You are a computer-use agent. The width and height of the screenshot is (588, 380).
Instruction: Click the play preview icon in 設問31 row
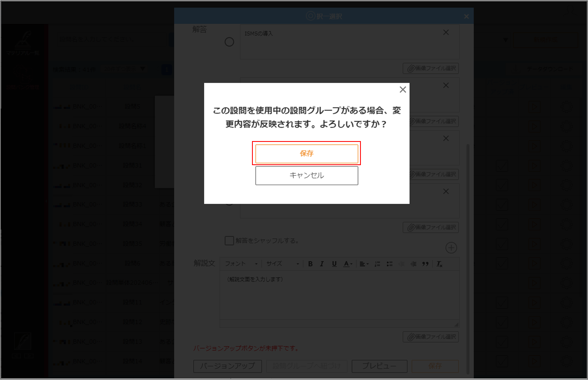(x=534, y=166)
